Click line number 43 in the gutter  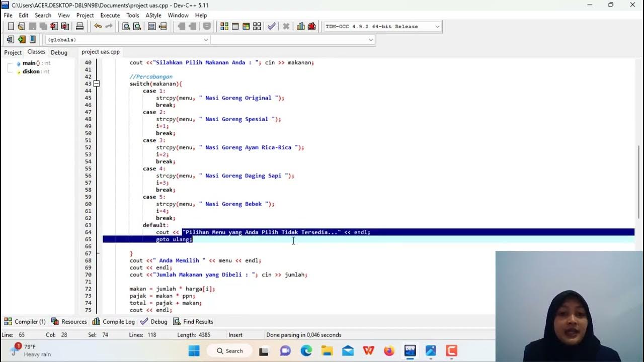coord(88,84)
